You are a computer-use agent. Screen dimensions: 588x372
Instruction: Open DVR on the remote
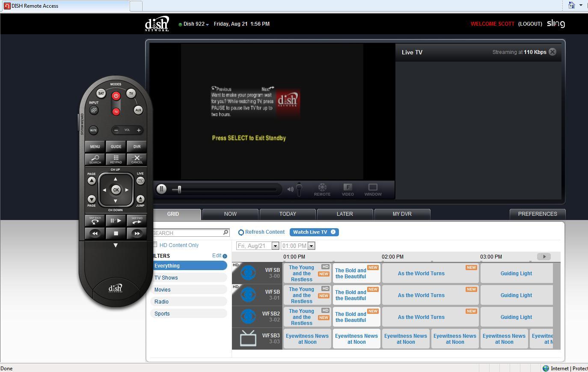coord(137,146)
